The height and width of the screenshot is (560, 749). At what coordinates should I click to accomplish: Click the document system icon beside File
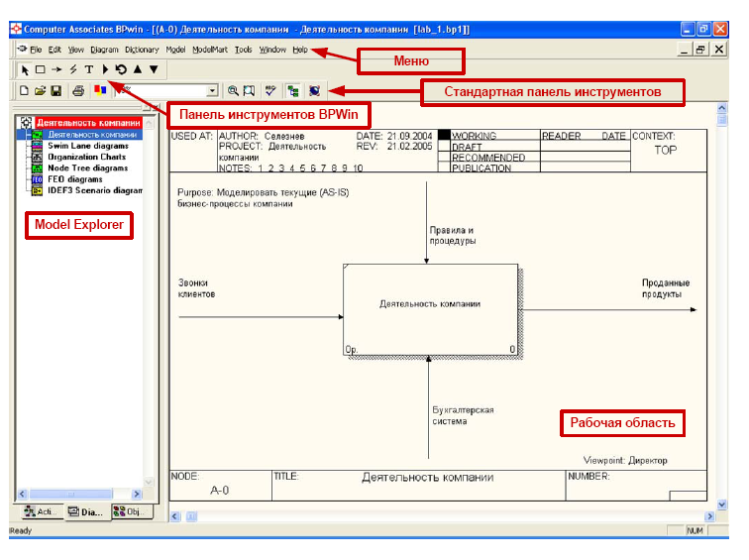[x=22, y=50]
